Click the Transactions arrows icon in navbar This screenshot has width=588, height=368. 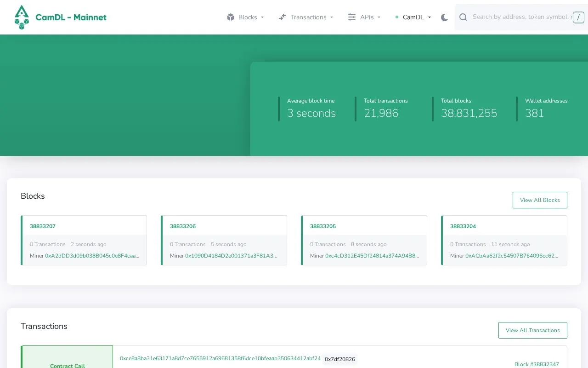pos(283,17)
